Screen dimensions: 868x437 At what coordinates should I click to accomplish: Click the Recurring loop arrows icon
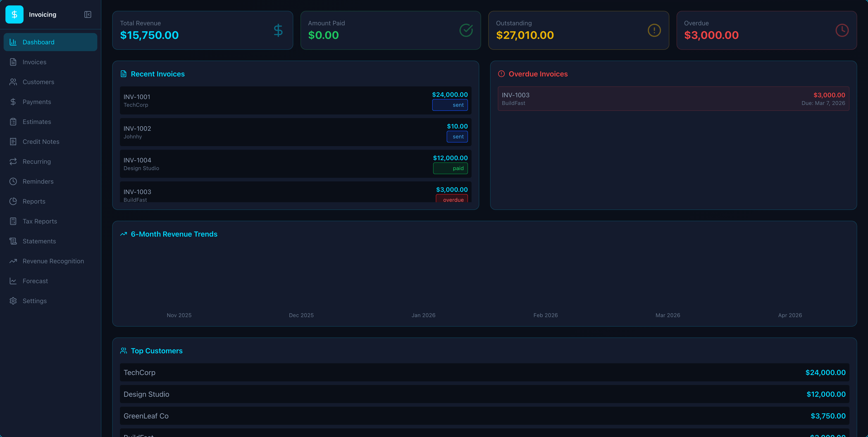pos(13,161)
